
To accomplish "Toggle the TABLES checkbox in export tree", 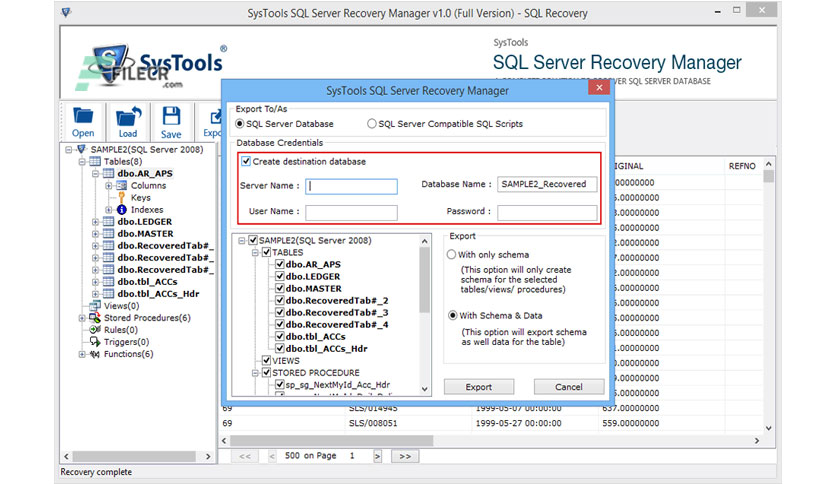I will (x=267, y=252).
